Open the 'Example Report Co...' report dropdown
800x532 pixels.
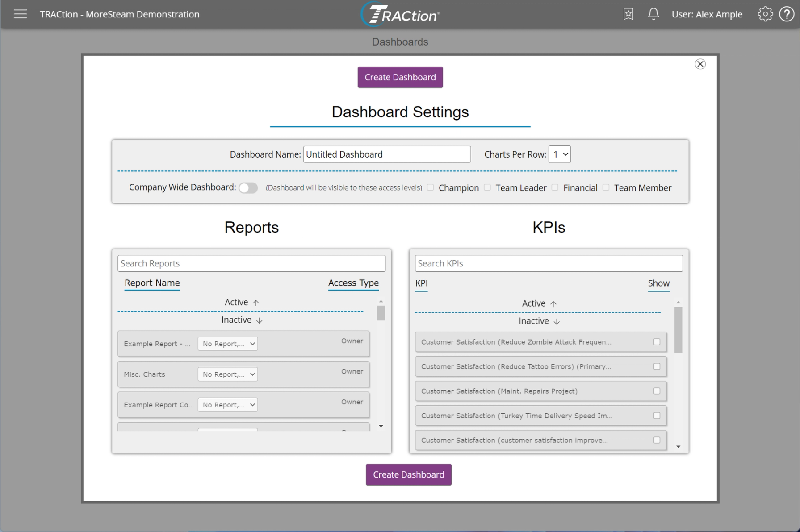coord(228,405)
